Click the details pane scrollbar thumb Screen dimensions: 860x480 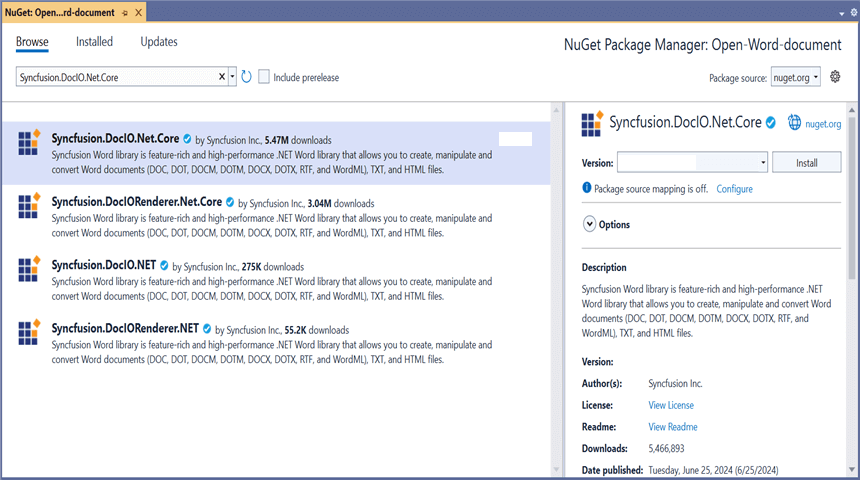pyautogui.click(x=852, y=197)
